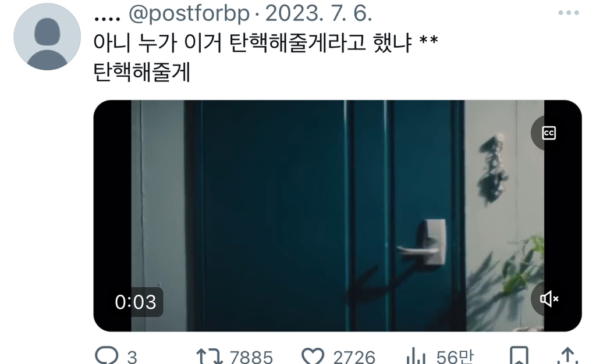Toggle closed captions CC button
Image resolution: width=596 pixels, height=364 pixels.
548,133
